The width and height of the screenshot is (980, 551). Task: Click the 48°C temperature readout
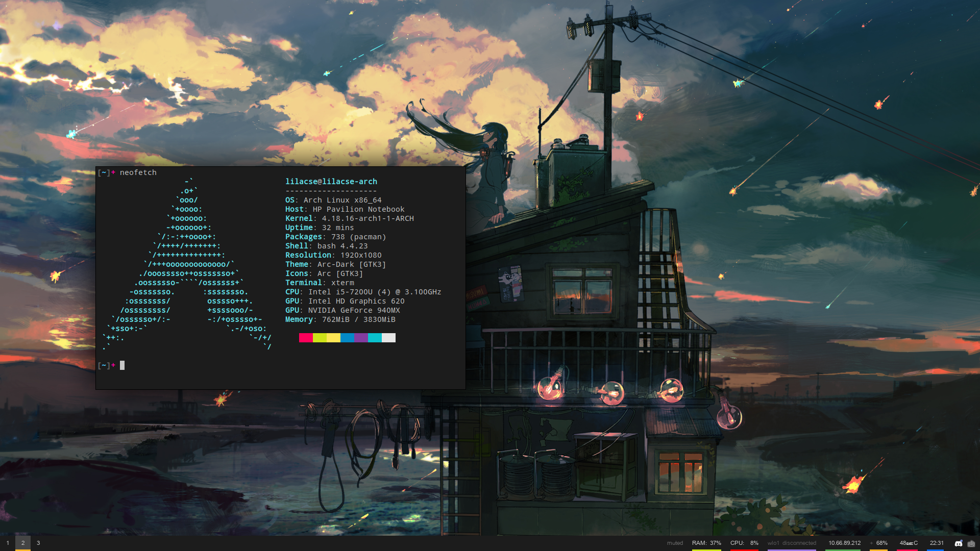coord(909,543)
